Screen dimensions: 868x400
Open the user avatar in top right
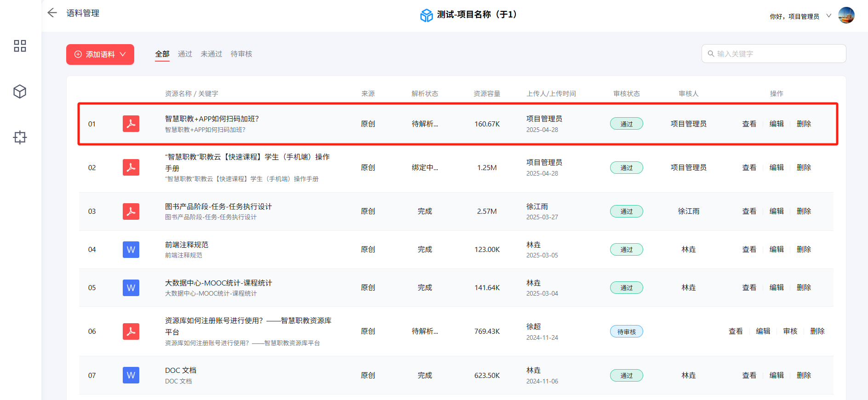pyautogui.click(x=846, y=15)
